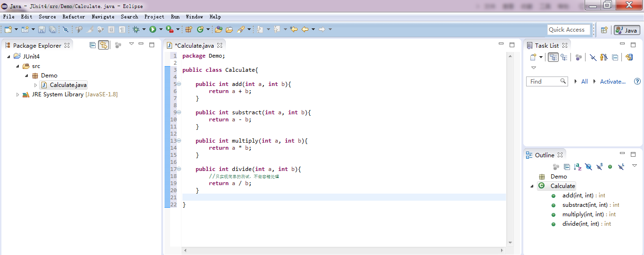Click the All link in Task List

tap(585, 82)
